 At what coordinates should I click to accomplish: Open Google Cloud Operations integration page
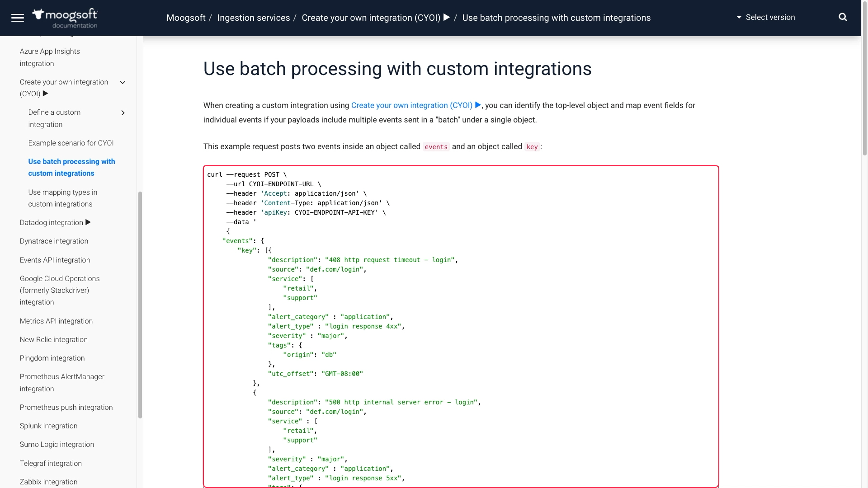coord(60,290)
